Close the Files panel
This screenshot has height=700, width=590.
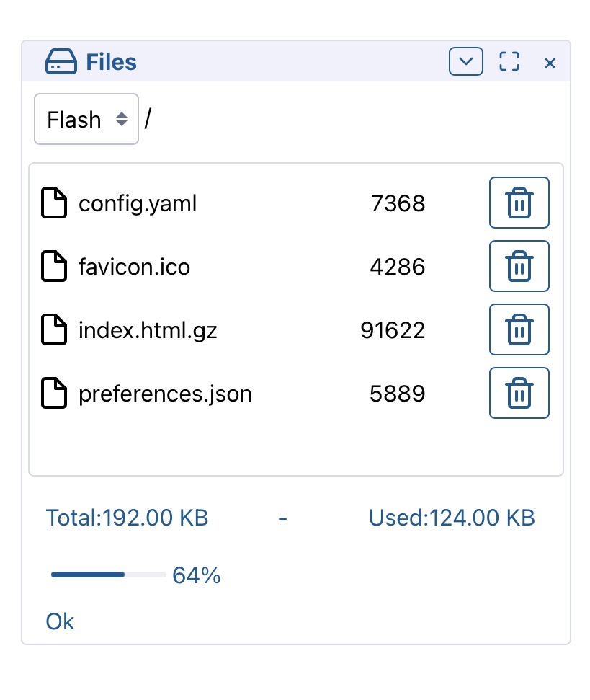(x=550, y=63)
